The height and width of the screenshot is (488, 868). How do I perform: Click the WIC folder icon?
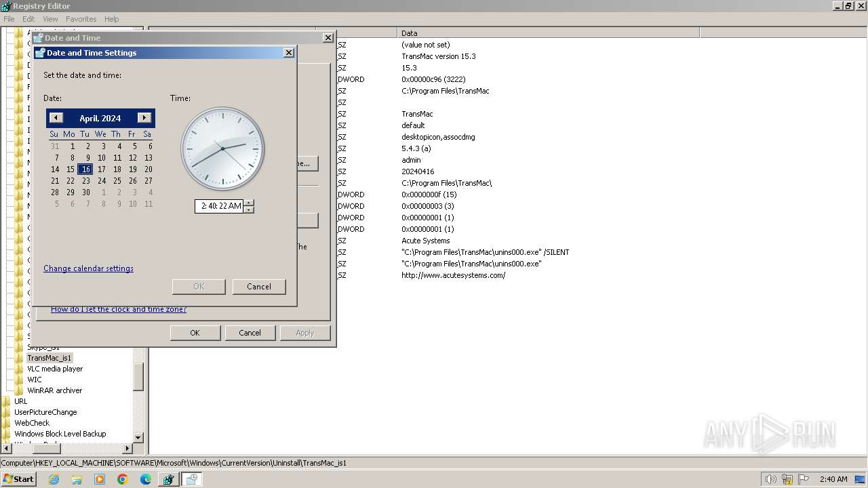pyautogui.click(x=19, y=380)
